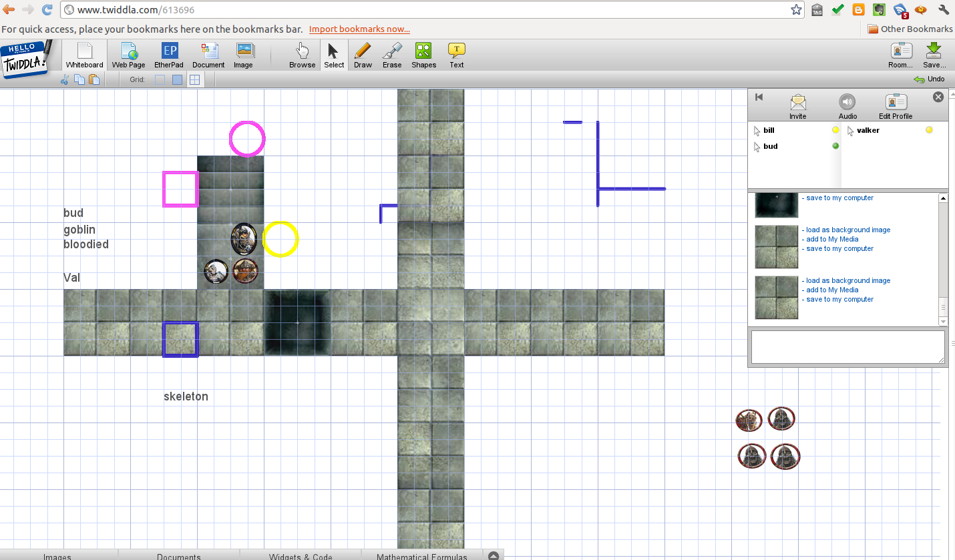Switch to the Browse hand tool
The width and height of the screenshot is (955, 560).
point(302,55)
